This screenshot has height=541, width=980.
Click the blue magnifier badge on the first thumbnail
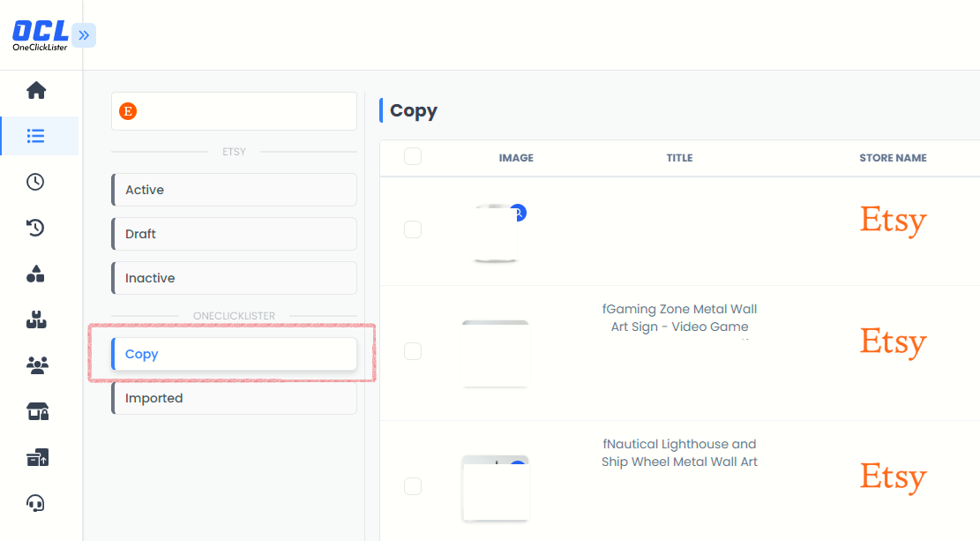[x=518, y=213]
